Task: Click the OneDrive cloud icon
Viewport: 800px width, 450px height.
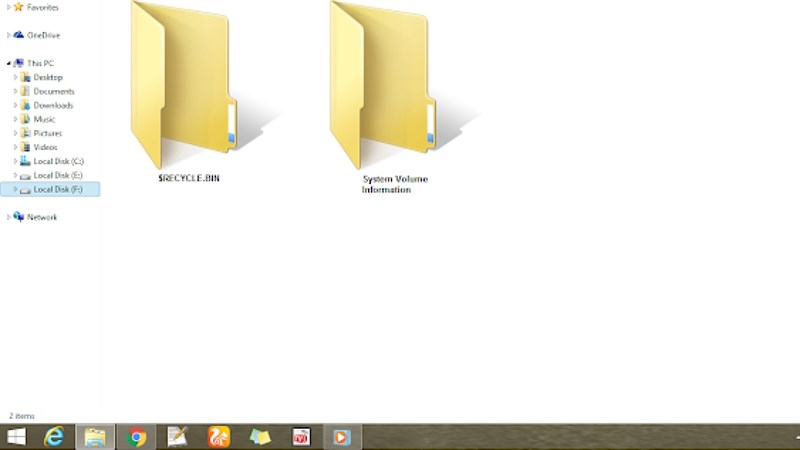Action: (19, 35)
